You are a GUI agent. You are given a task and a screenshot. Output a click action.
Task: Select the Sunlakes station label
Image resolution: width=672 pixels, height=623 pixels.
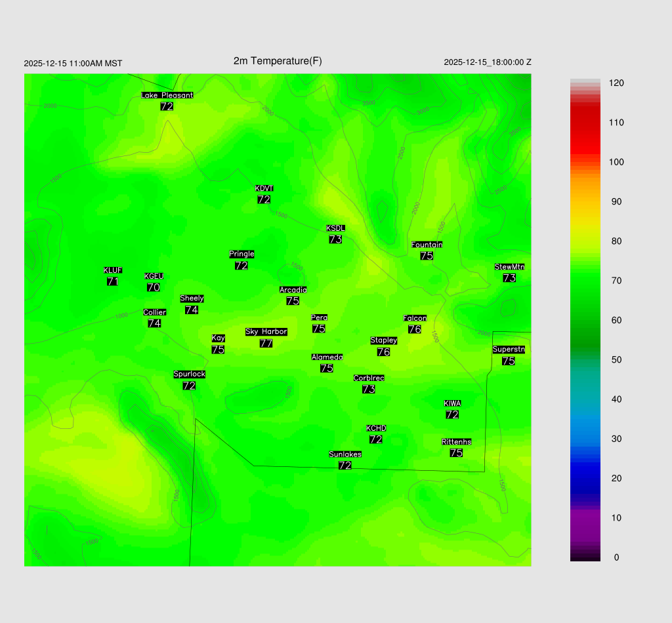point(345,454)
